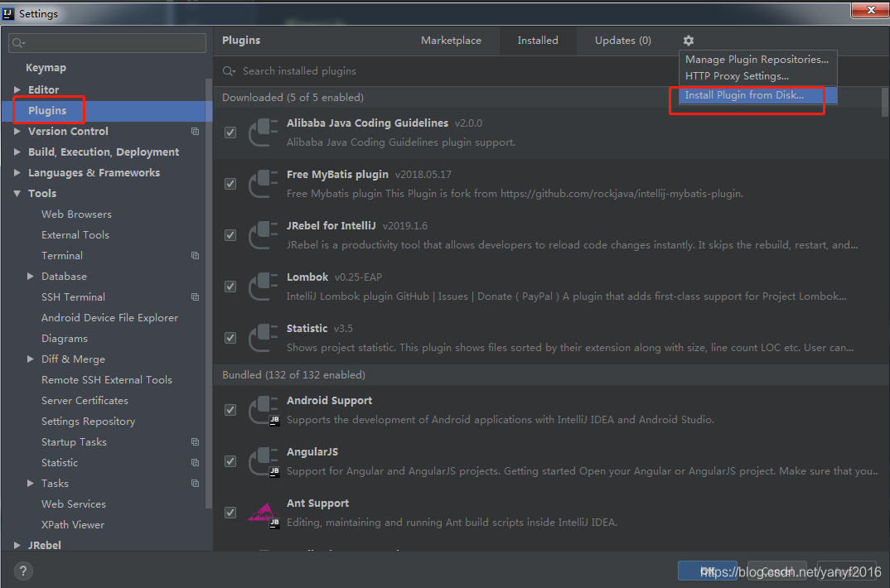Uncheck the Android Support plugin
890x588 pixels.
[x=230, y=410]
